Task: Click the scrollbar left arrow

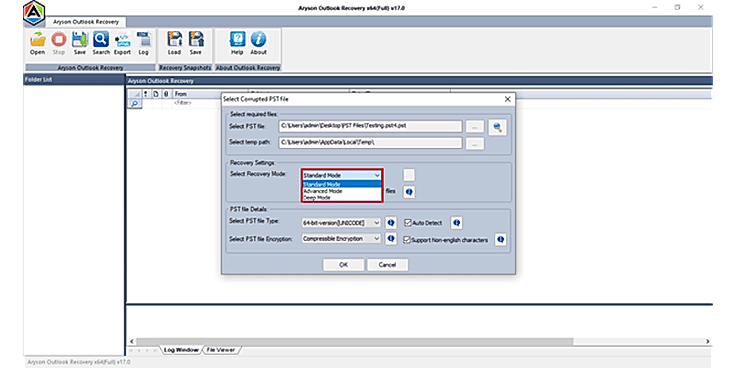Action: [131, 341]
